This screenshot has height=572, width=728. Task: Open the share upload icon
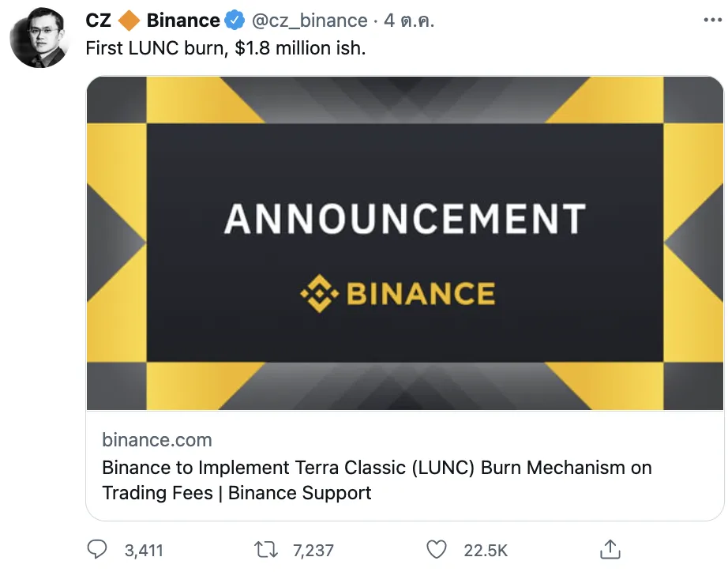click(x=610, y=549)
